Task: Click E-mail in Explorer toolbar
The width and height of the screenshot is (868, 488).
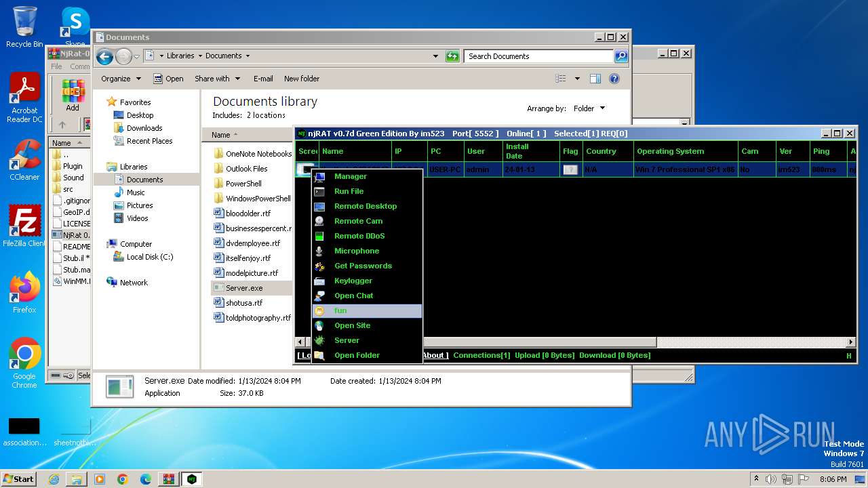Action: click(x=263, y=79)
